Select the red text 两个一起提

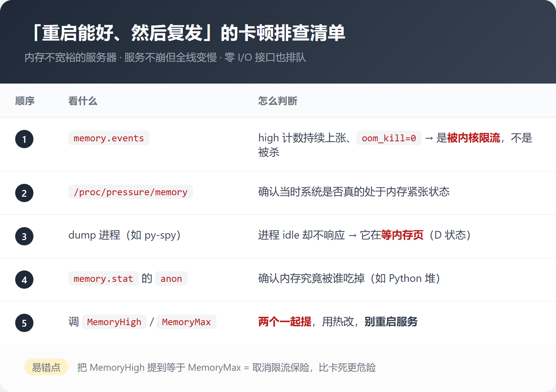click(x=285, y=322)
